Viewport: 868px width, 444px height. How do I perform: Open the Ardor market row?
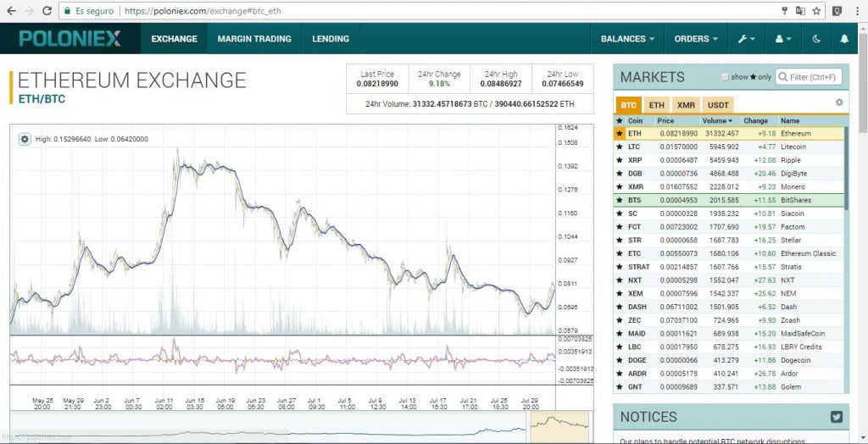click(730, 374)
